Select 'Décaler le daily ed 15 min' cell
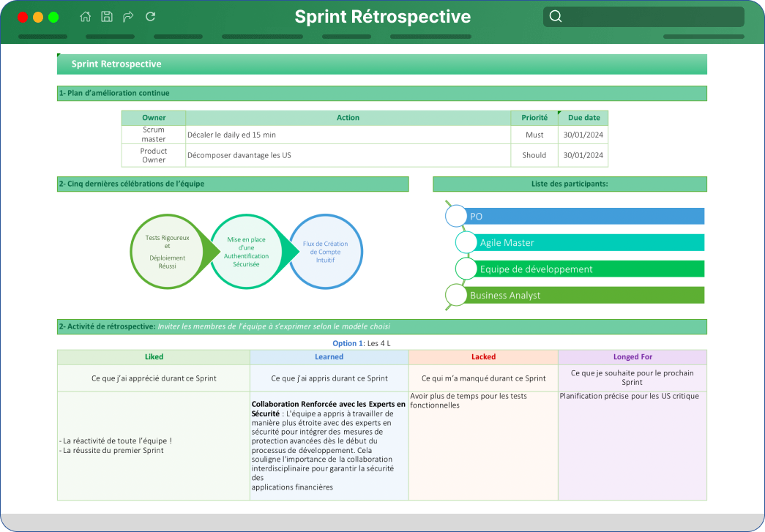This screenshot has height=532, width=765. pyautogui.click(x=348, y=135)
